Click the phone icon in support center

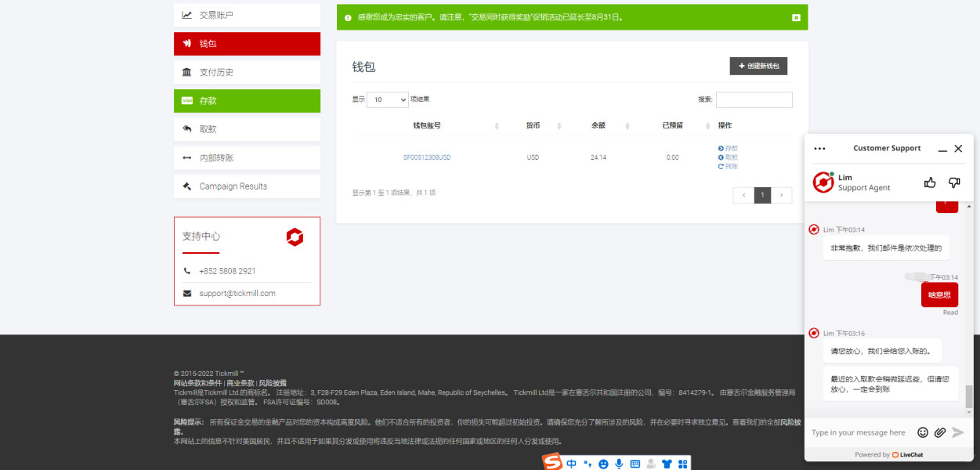tap(187, 271)
